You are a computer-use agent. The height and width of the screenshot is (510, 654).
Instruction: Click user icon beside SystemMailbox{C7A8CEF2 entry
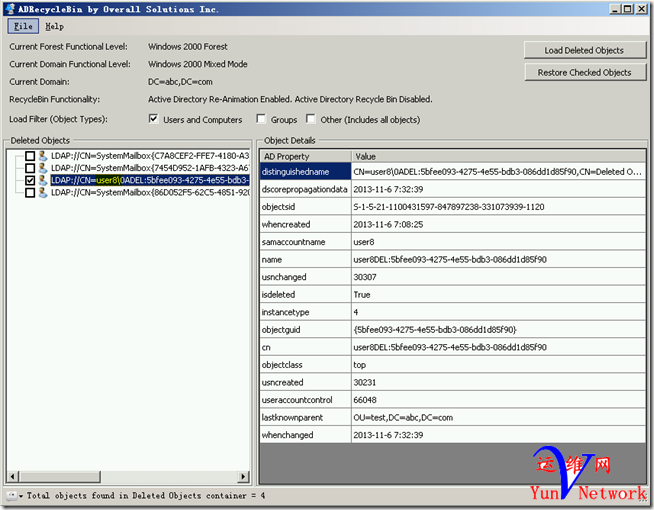click(x=43, y=156)
